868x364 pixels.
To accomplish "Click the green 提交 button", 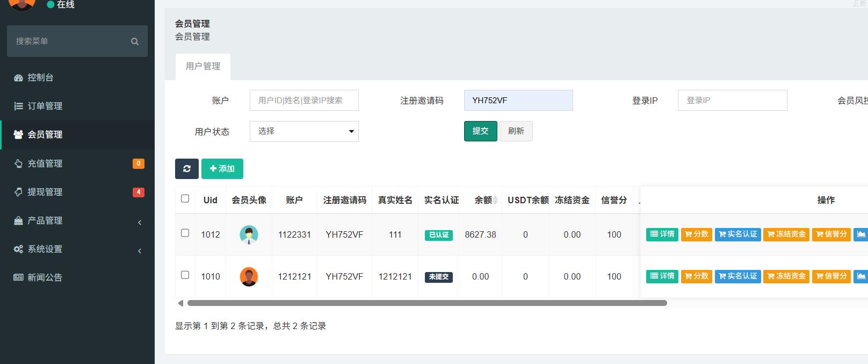I will click(x=480, y=131).
